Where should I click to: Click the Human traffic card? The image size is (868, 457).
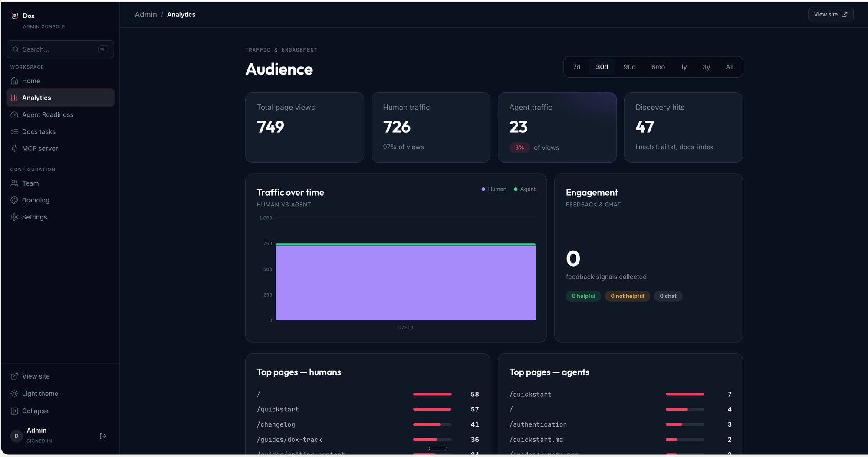coord(431,127)
